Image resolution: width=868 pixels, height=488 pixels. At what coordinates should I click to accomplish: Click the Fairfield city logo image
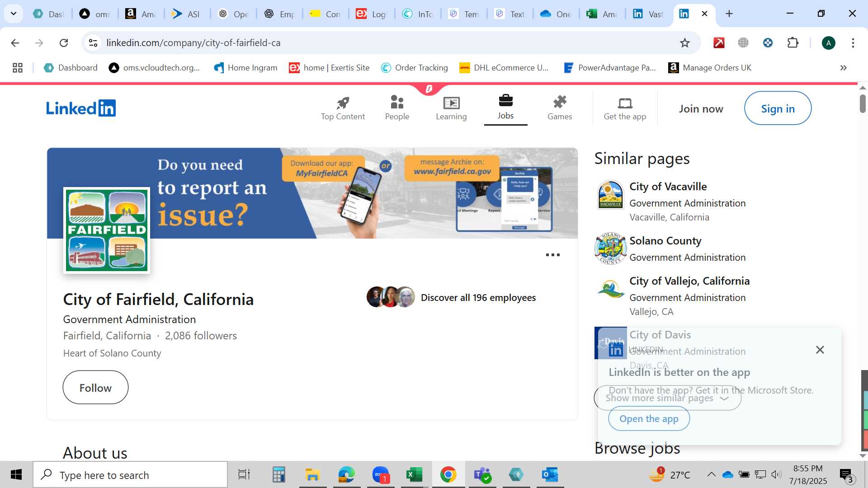pyautogui.click(x=107, y=230)
